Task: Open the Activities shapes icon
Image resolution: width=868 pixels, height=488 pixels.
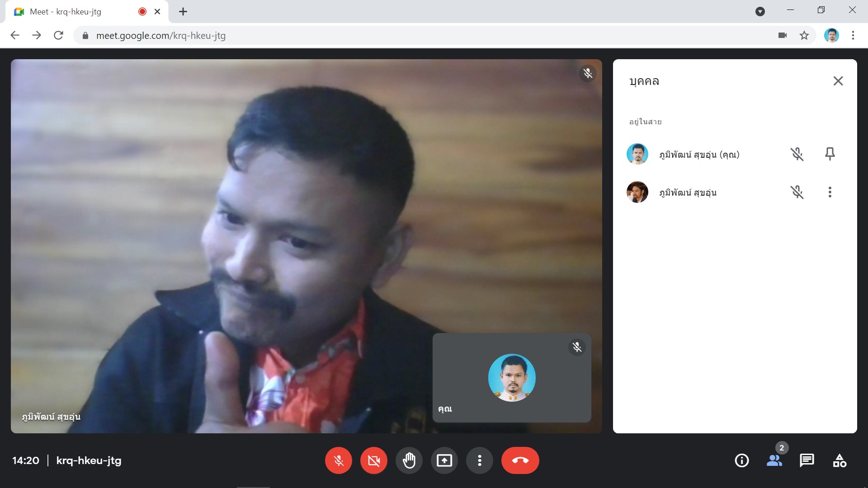Action: click(x=839, y=460)
